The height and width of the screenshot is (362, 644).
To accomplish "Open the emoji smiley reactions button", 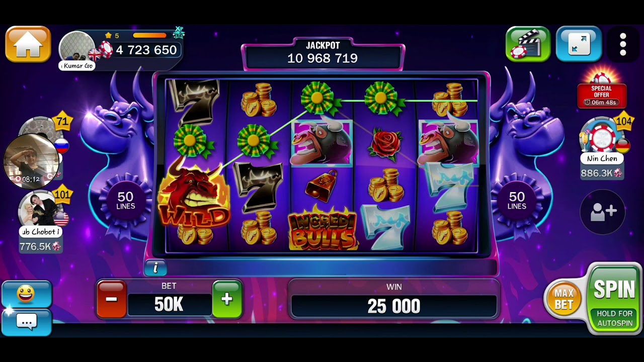I will click(26, 294).
